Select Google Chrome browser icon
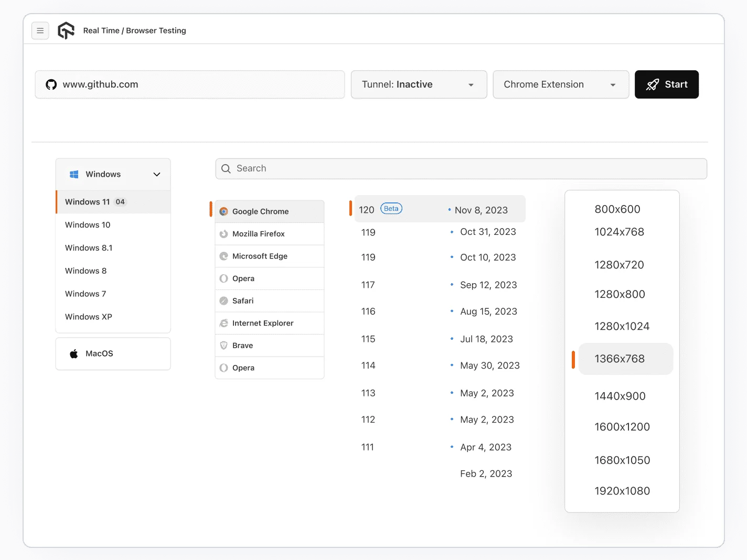Screen dimensions: 747x560 (x=224, y=211)
